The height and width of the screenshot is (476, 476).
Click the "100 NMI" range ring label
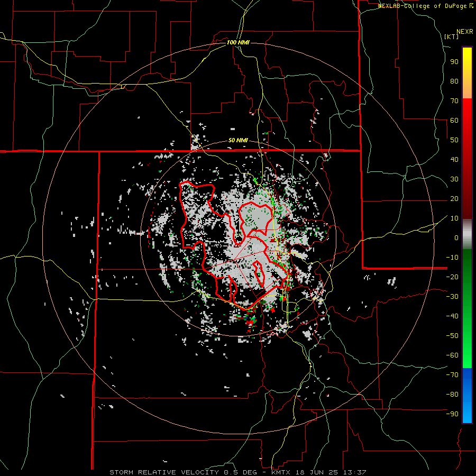[238, 42]
